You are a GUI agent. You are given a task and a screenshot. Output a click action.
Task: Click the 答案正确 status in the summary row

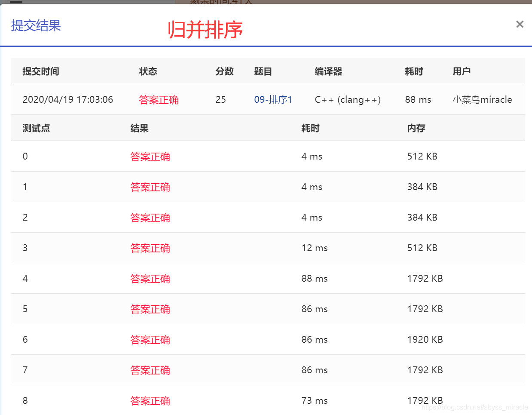coord(159,100)
